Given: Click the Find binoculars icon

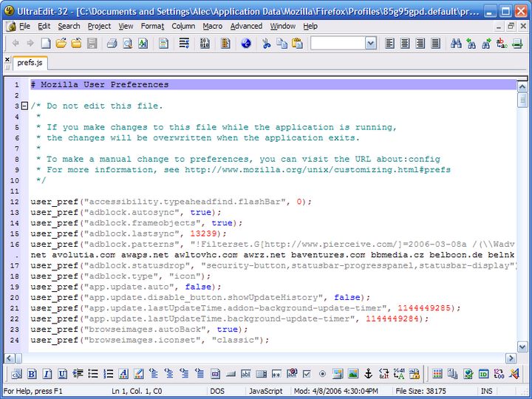Looking at the screenshot, I should (x=456, y=44).
